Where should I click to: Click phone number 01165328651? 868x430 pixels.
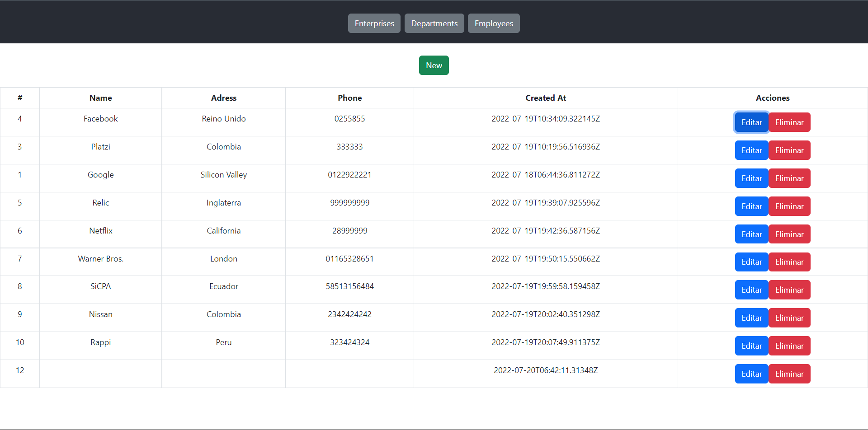tap(349, 259)
